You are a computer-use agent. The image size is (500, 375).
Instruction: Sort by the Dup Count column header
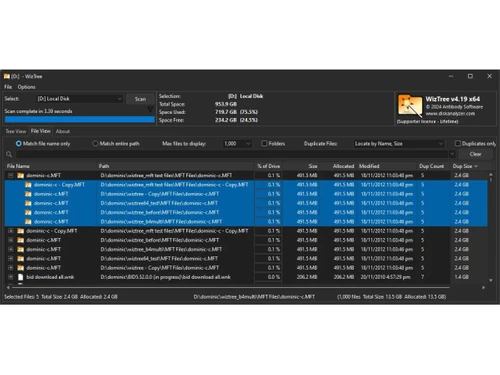point(434,166)
